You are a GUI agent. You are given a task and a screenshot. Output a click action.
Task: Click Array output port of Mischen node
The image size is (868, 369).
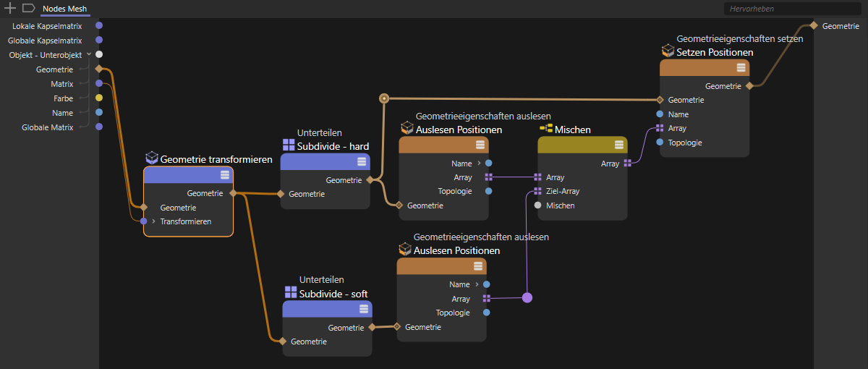click(x=628, y=164)
